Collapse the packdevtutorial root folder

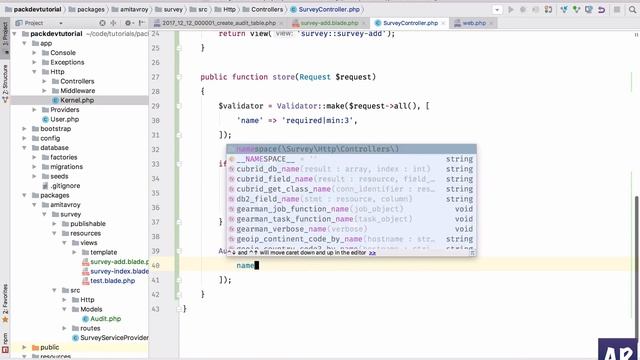pyautogui.click(x=15, y=33)
